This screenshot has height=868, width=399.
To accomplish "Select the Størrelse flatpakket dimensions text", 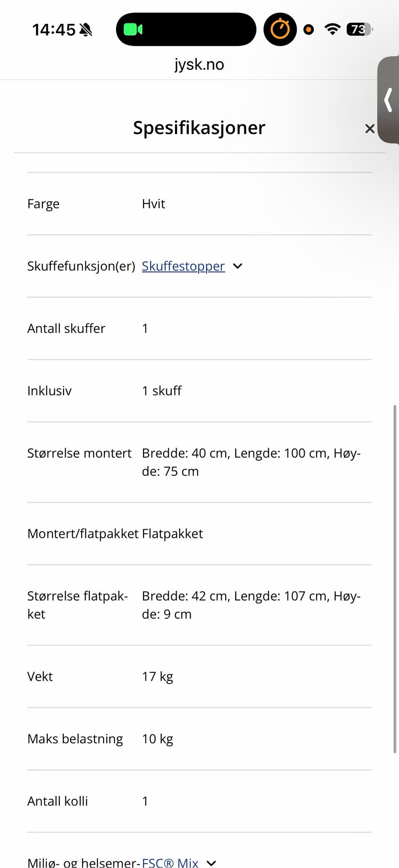I will pyautogui.click(x=251, y=605).
